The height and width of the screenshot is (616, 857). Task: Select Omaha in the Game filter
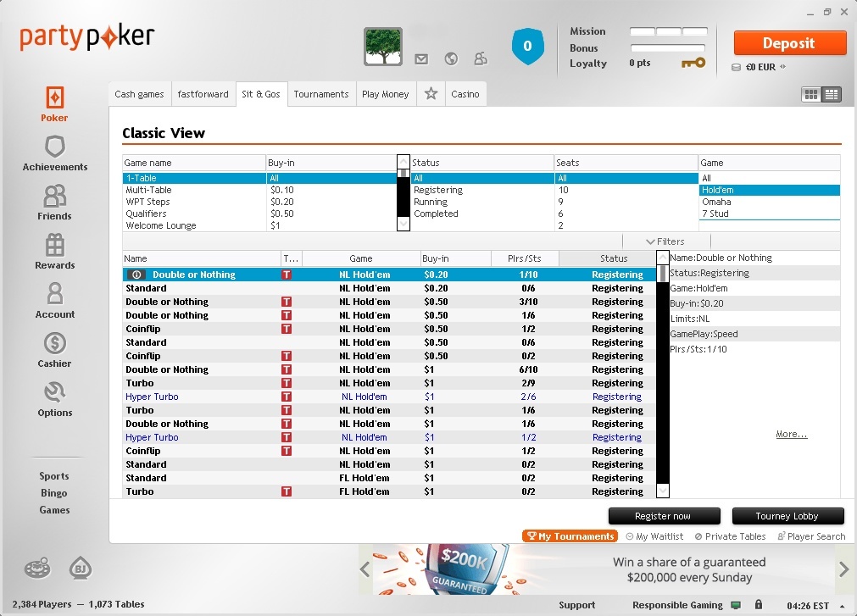tap(770, 202)
